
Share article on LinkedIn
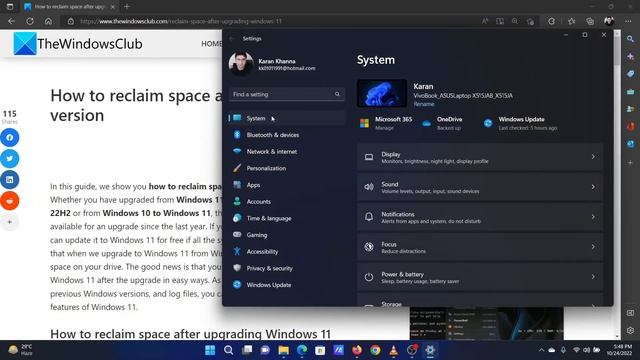pyautogui.click(x=9, y=180)
